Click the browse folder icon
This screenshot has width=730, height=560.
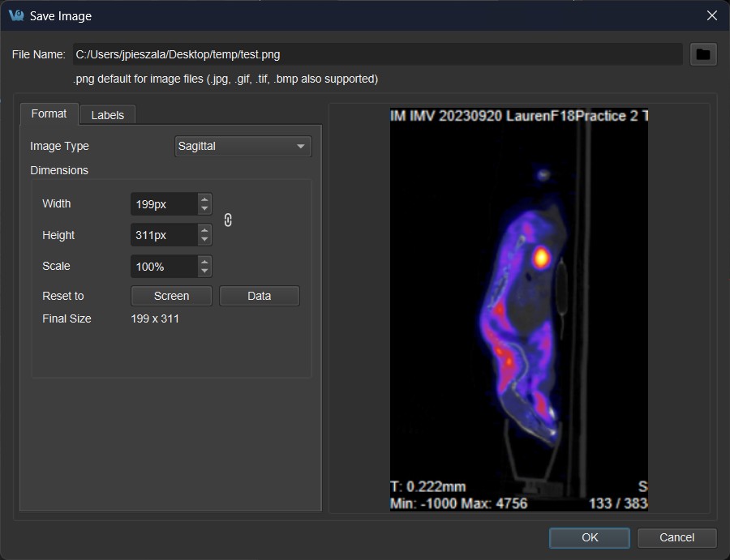[703, 54]
